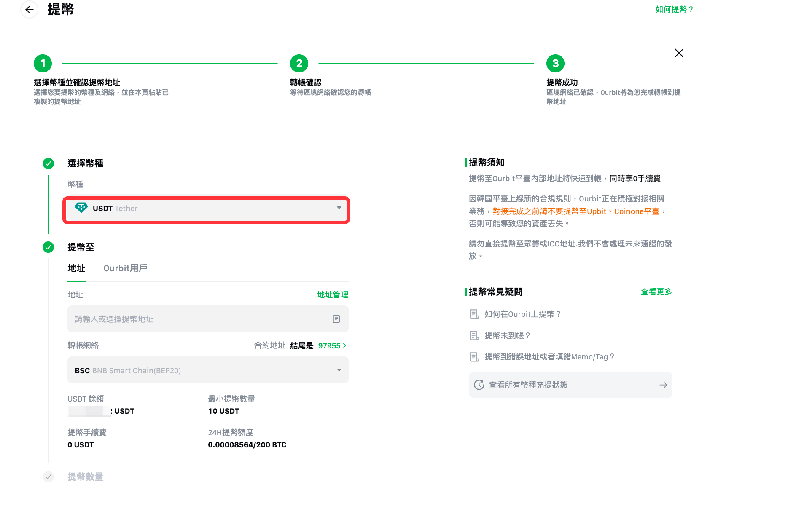Screen dimensions: 812x514
Task: Click green checkmark next to 提幣至
Action: click(48, 247)
